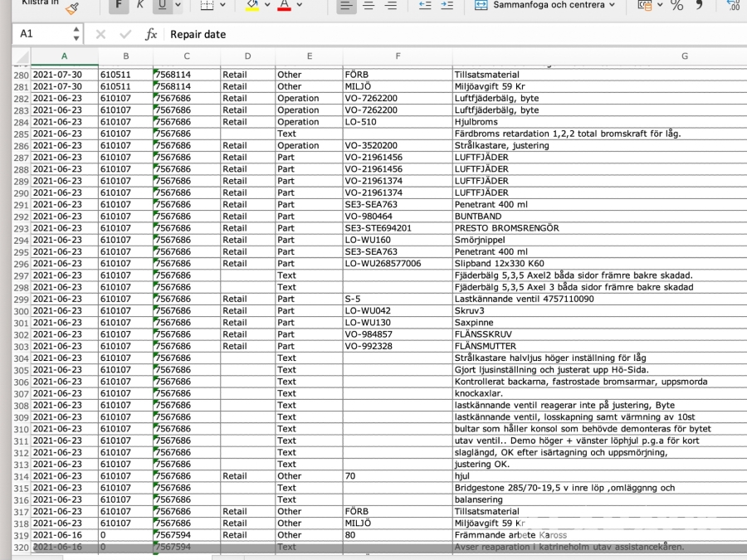Center align the text

(x=369, y=6)
